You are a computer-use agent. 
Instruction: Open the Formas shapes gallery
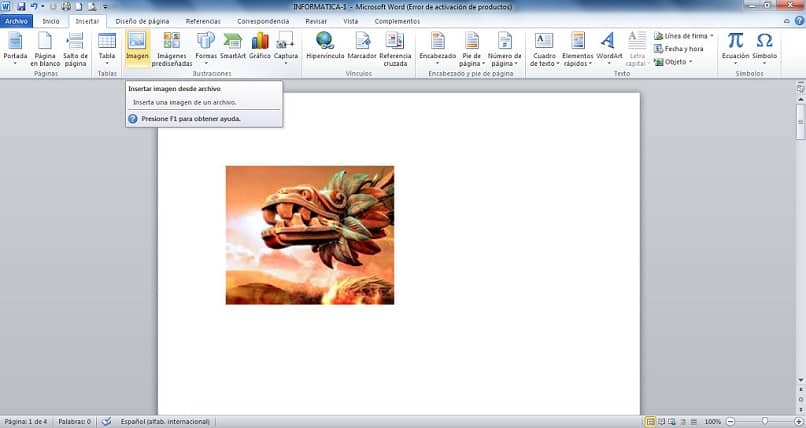point(206,49)
